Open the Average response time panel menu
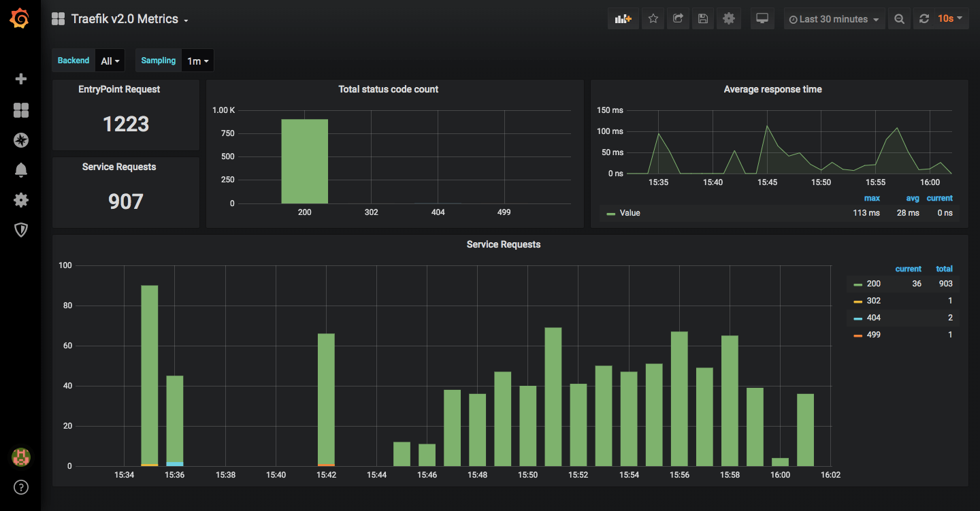 click(773, 89)
